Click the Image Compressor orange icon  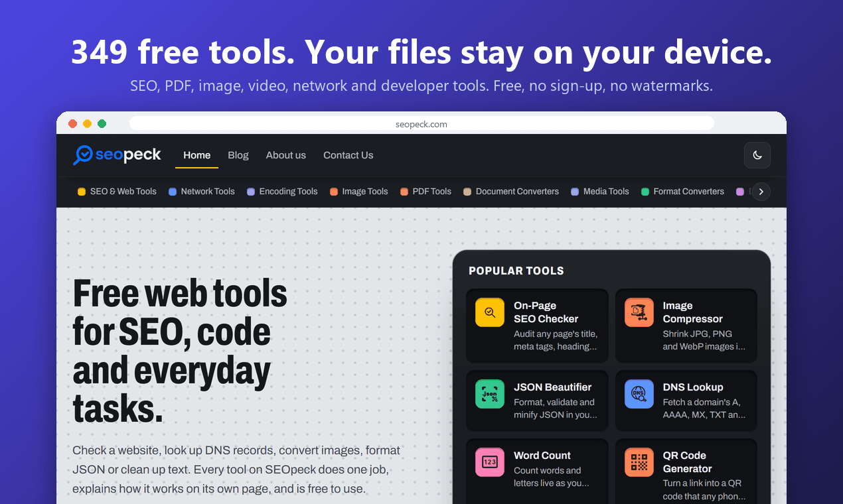(639, 312)
